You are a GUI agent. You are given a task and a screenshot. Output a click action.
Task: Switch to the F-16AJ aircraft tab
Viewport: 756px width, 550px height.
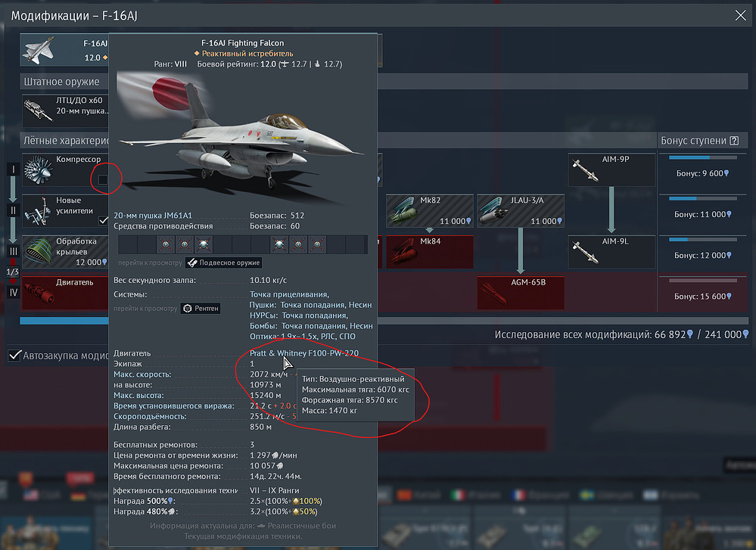coord(65,50)
